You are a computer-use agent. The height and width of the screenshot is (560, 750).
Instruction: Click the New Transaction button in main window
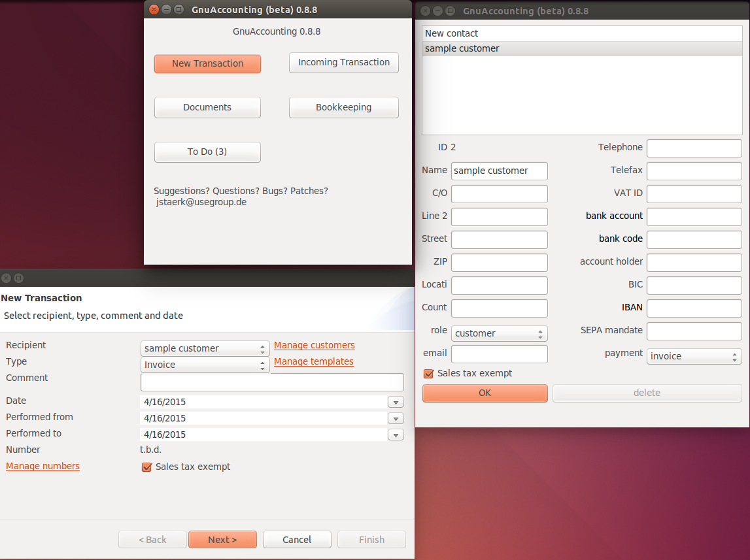point(207,63)
